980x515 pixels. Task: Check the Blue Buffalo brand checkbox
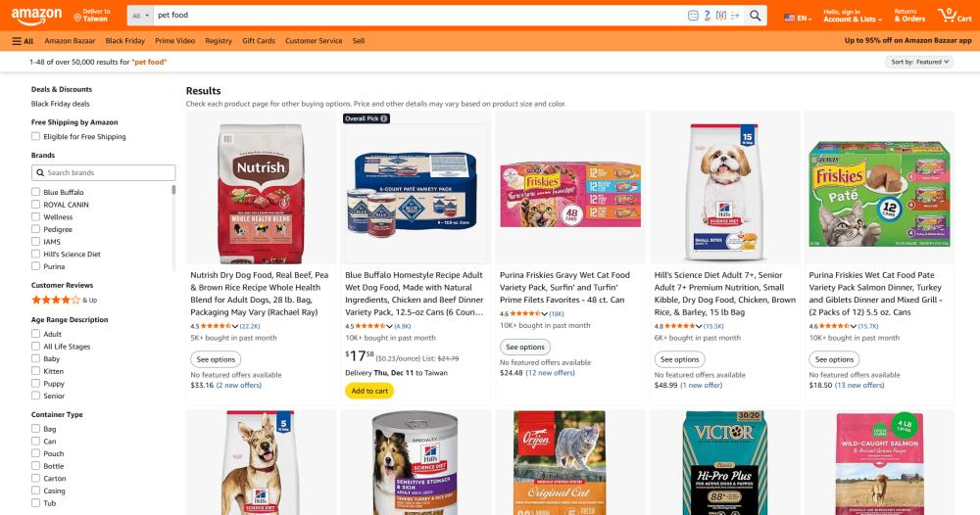click(35, 192)
